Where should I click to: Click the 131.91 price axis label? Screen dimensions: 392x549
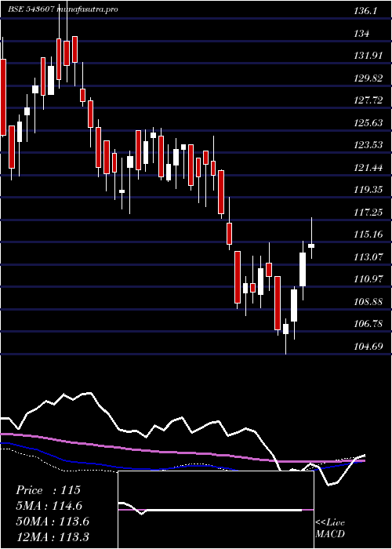pos(368,56)
